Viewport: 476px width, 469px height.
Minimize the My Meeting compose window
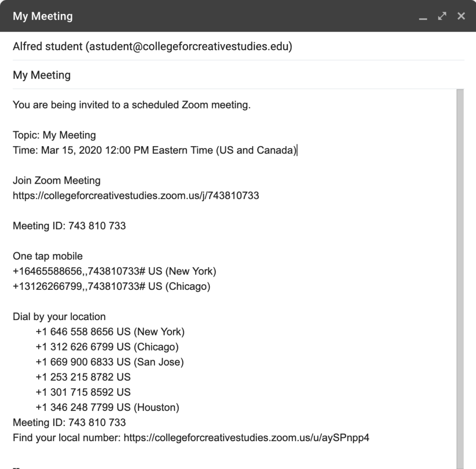[x=423, y=17]
